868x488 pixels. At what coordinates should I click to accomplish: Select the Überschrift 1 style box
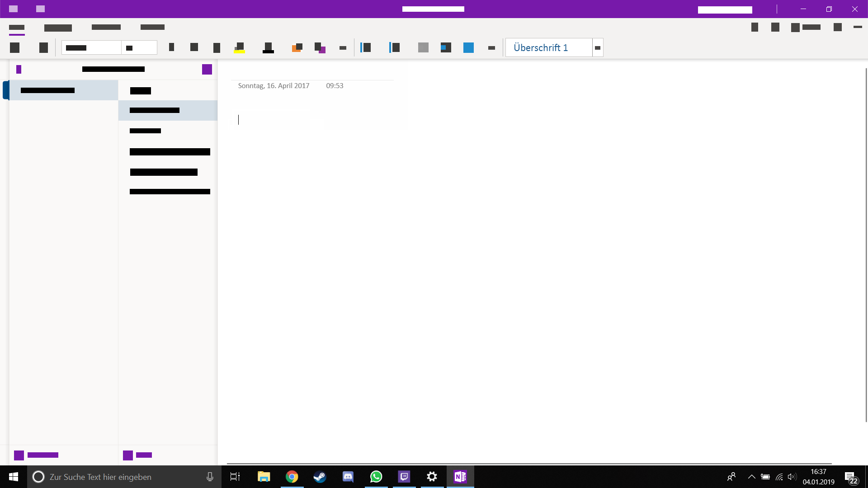549,47
